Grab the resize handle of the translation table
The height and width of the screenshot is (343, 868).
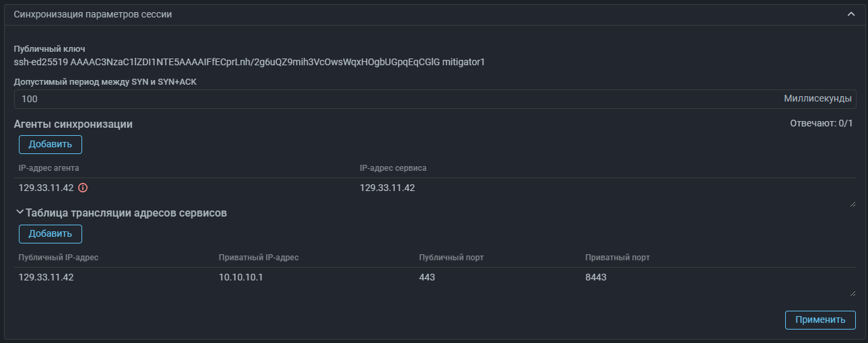tap(853, 293)
